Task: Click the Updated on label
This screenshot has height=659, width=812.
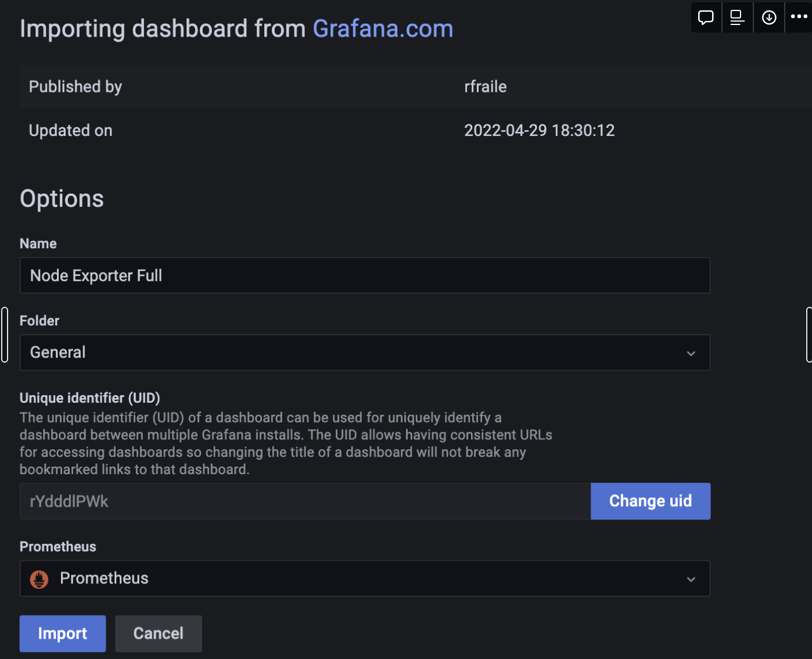Action: [71, 130]
